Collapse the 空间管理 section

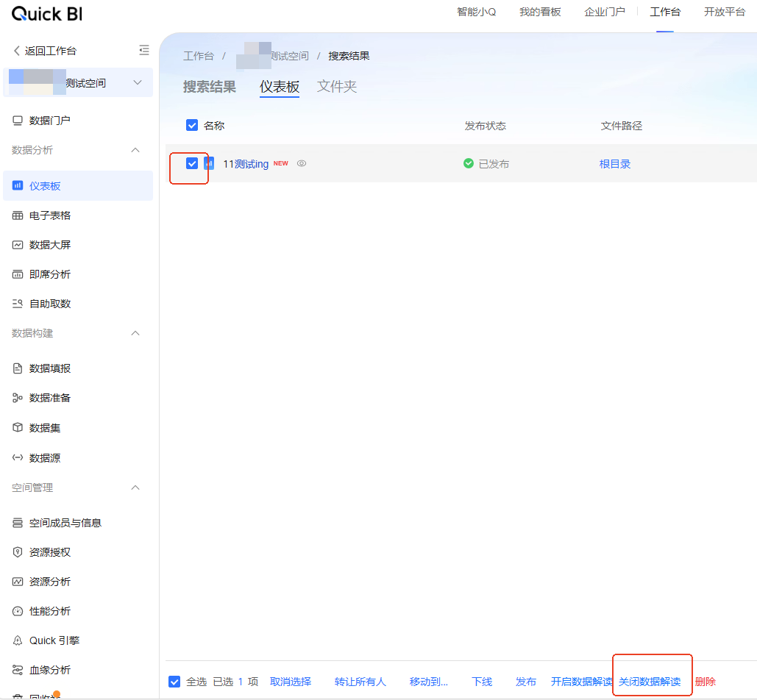[135, 488]
